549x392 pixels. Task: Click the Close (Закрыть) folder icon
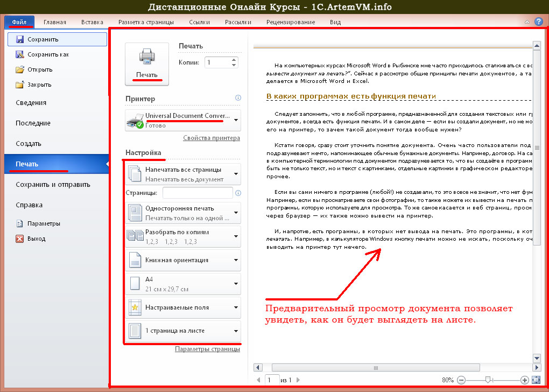coord(20,85)
